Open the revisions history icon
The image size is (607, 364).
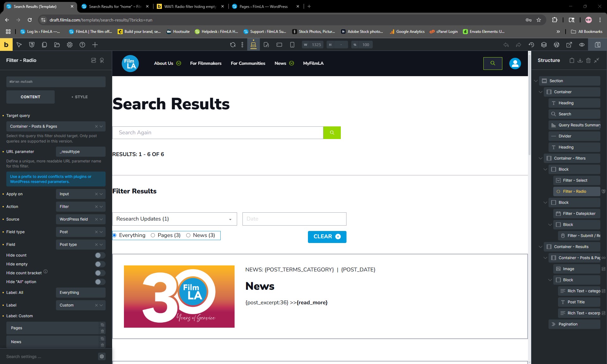pyautogui.click(x=531, y=45)
